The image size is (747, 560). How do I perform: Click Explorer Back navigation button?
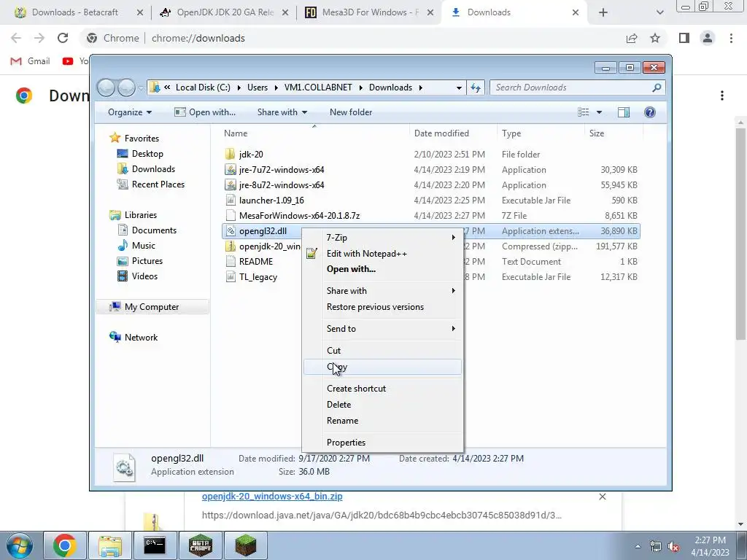click(107, 87)
